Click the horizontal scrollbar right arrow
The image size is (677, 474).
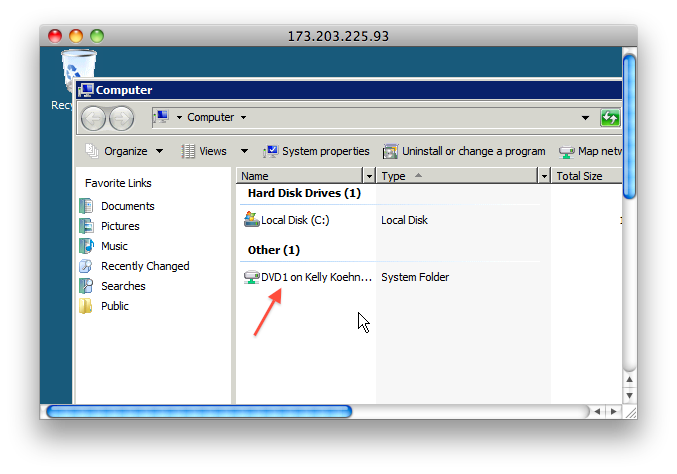coord(614,411)
